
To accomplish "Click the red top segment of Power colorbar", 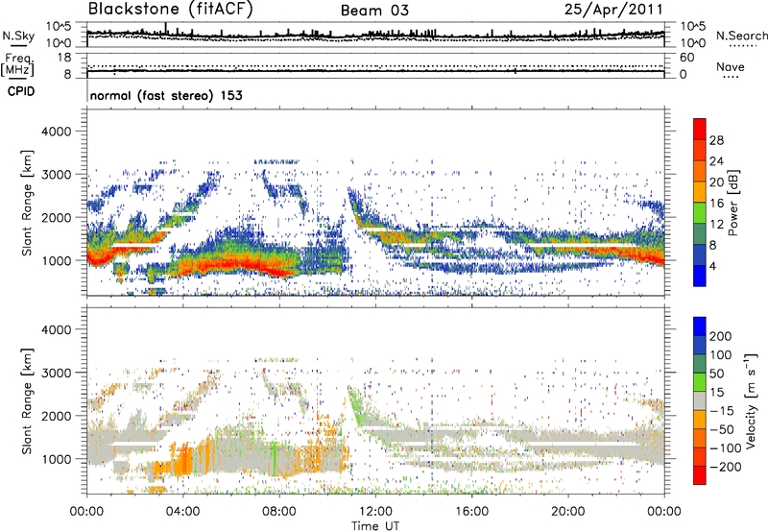I will 700,129.
